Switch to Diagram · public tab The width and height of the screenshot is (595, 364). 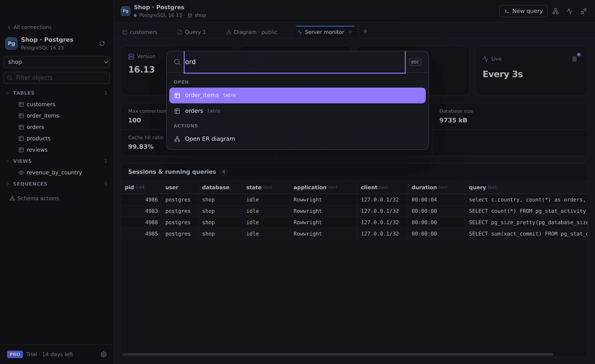click(x=252, y=32)
